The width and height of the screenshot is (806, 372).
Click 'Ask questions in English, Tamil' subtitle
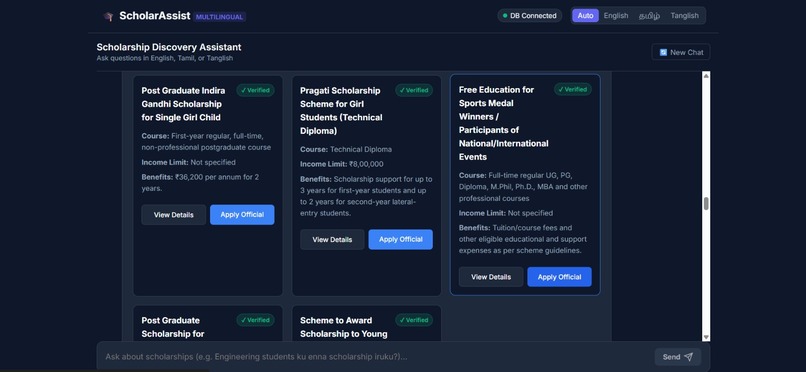click(x=164, y=59)
